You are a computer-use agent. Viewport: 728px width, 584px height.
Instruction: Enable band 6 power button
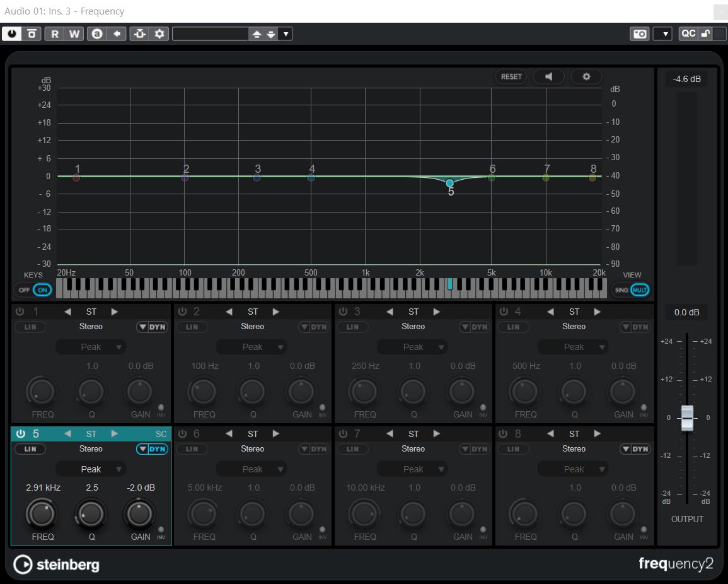point(182,433)
